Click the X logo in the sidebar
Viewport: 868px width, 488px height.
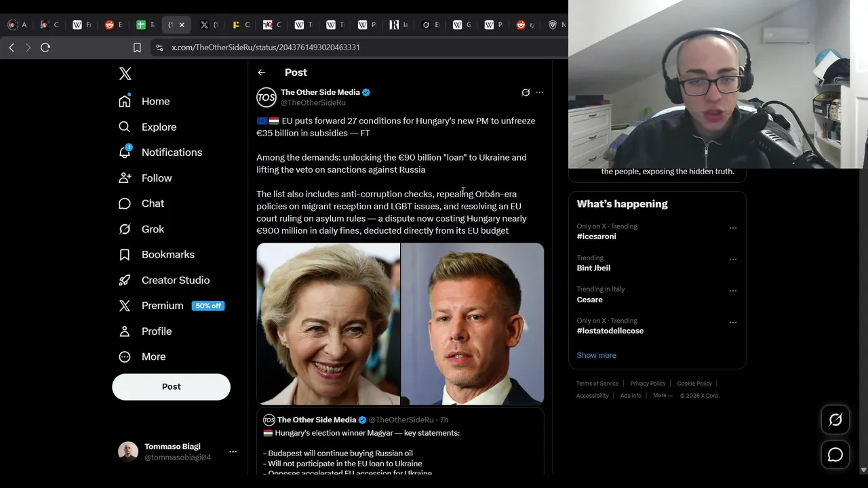tap(125, 74)
